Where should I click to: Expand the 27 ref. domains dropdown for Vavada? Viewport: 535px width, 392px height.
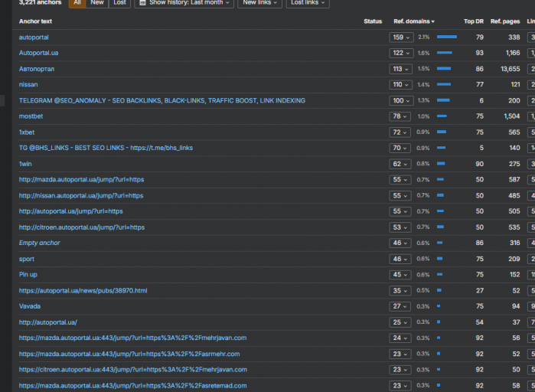(x=400, y=306)
